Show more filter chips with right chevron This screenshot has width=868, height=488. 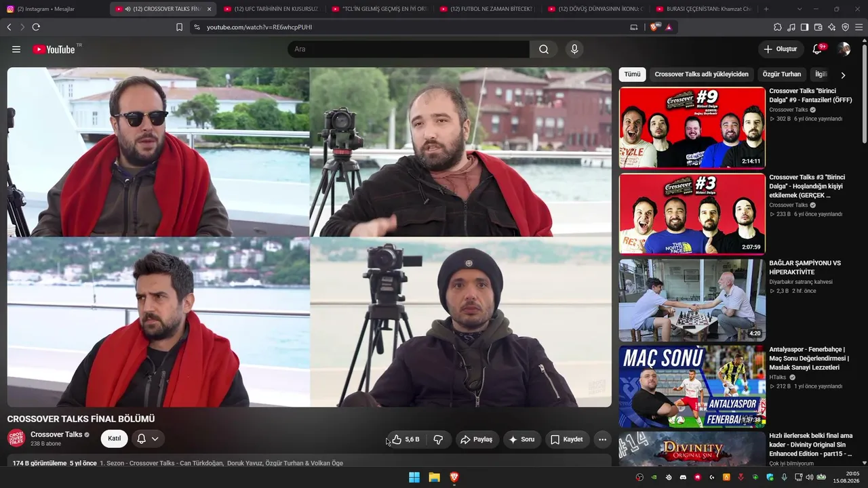click(843, 75)
